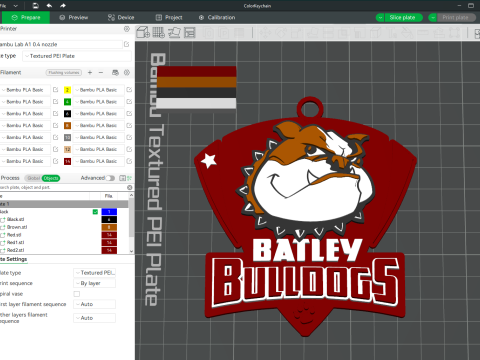
Task: Select the Scale tool in the toolbar
Action: (296, 32)
